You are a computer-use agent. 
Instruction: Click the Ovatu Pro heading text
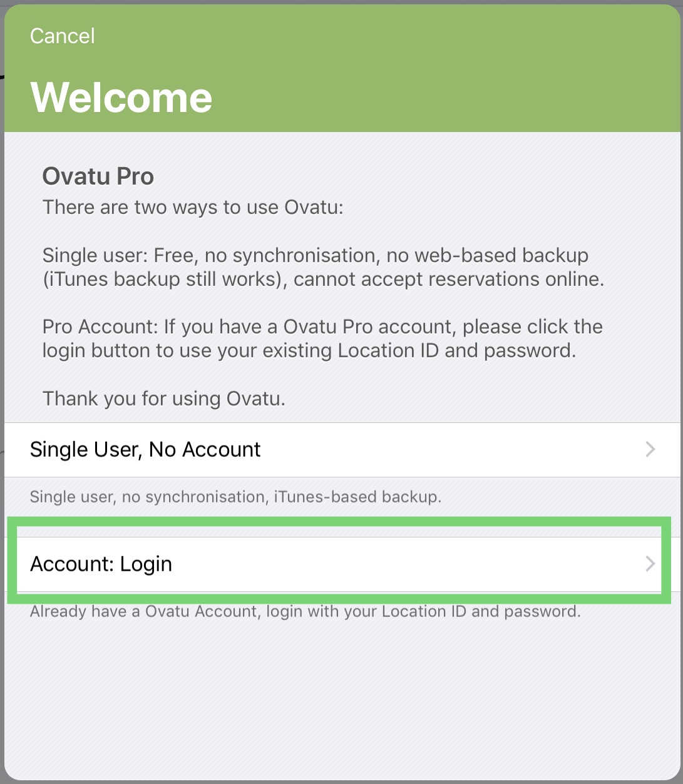pyautogui.click(x=98, y=176)
